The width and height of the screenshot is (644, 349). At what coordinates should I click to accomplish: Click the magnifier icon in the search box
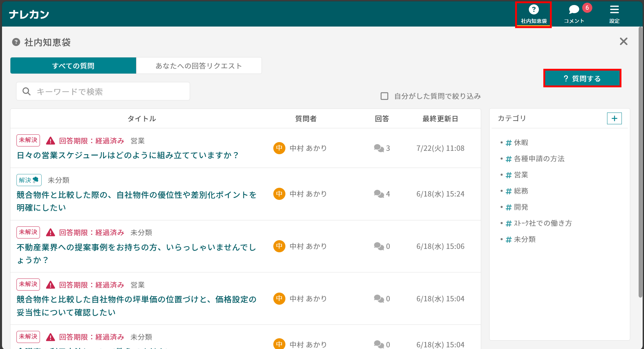tap(27, 91)
